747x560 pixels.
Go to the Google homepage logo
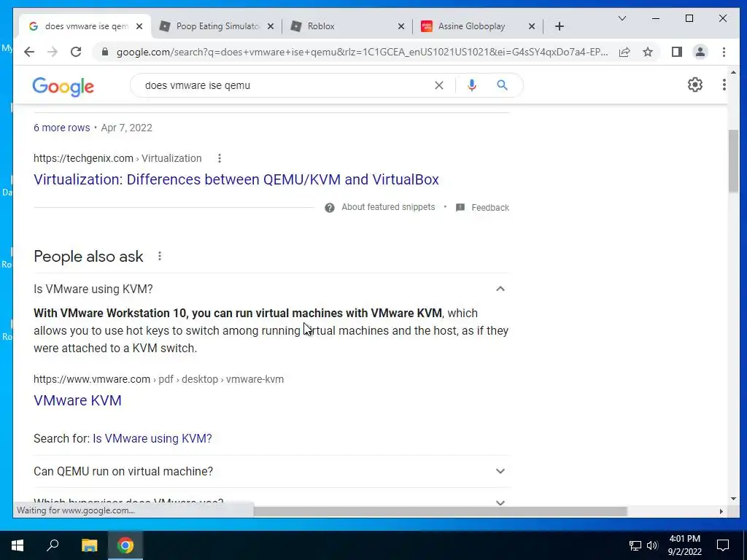pos(63,86)
